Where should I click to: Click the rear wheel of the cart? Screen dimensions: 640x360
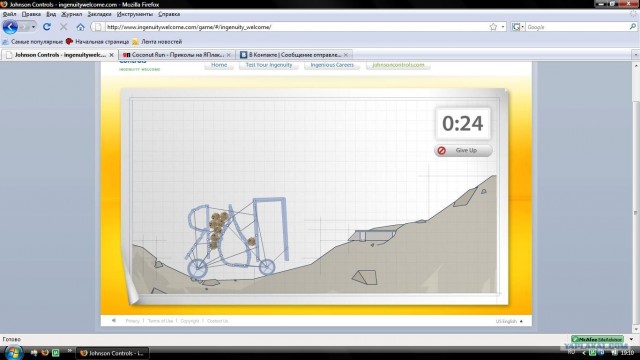point(198,269)
